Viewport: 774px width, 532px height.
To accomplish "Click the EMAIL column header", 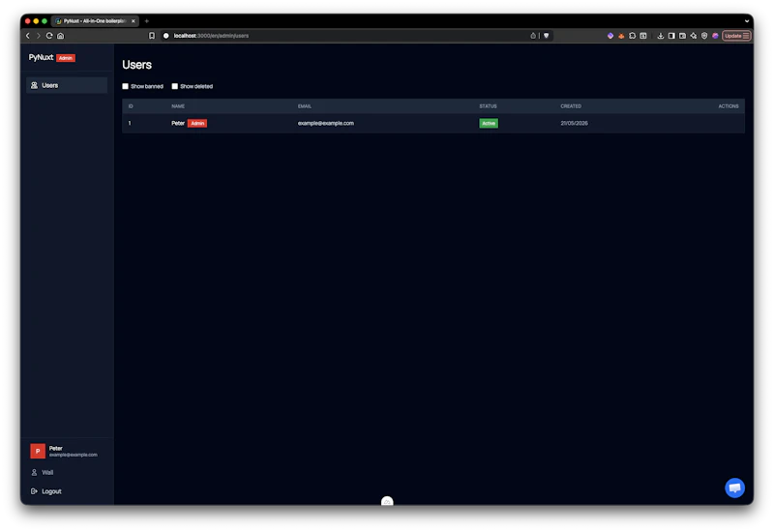I will (x=305, y=106).
